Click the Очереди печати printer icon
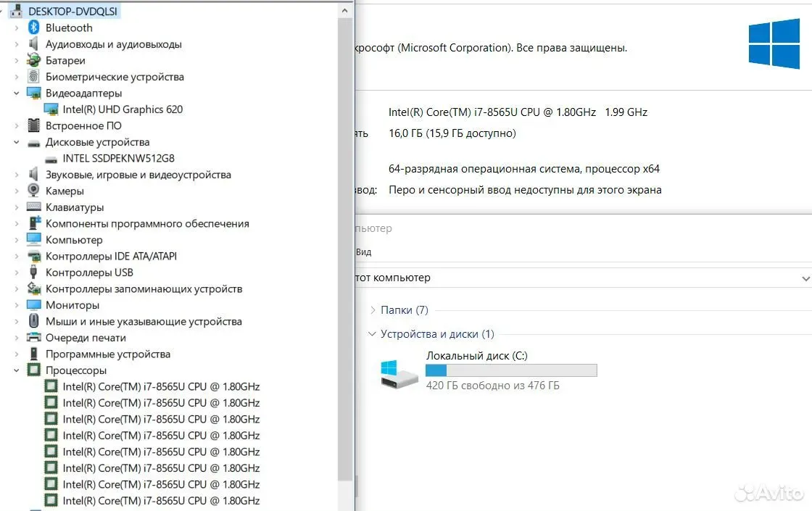This screenshot has width=812, height=511. click(x=33, y=338)
